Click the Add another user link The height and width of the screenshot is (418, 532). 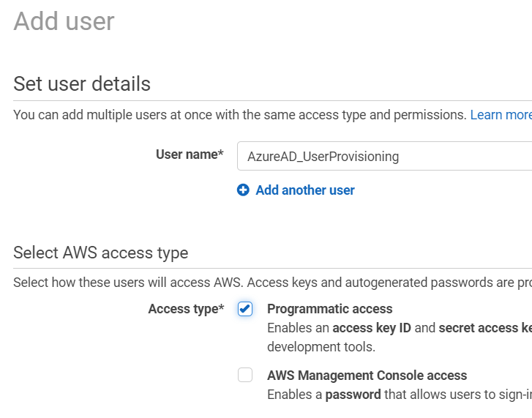click(304, 190)
